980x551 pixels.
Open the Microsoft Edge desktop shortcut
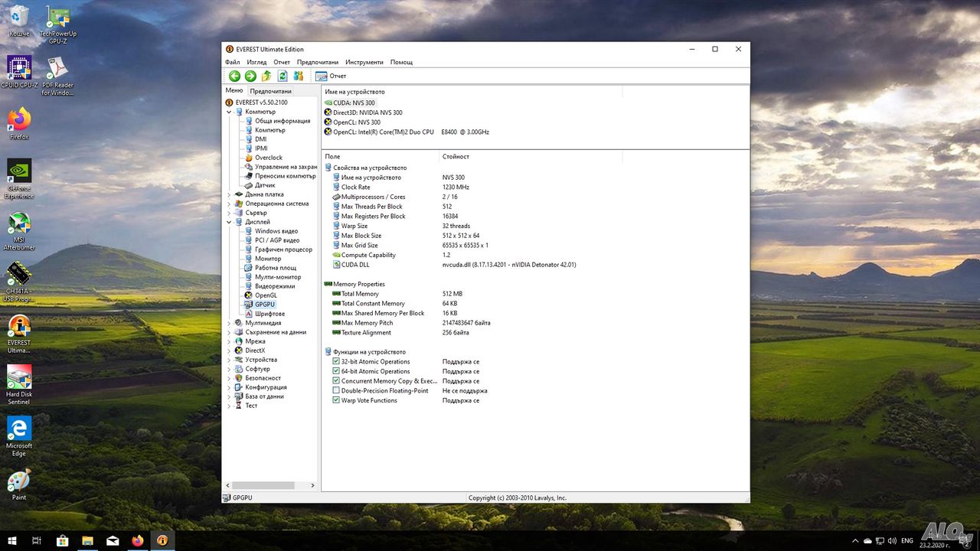pyautogui.click(x=19, y=437)
